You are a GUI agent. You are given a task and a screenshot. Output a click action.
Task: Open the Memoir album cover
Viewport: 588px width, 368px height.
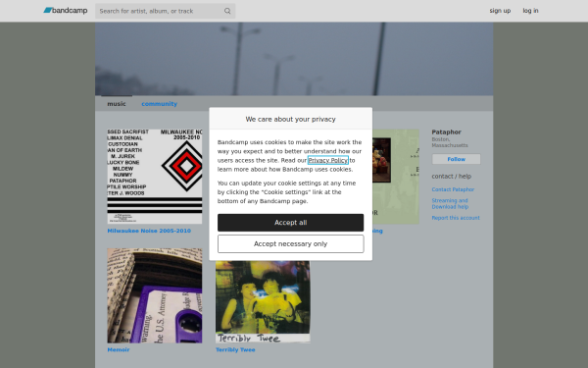tap(155, 295)
